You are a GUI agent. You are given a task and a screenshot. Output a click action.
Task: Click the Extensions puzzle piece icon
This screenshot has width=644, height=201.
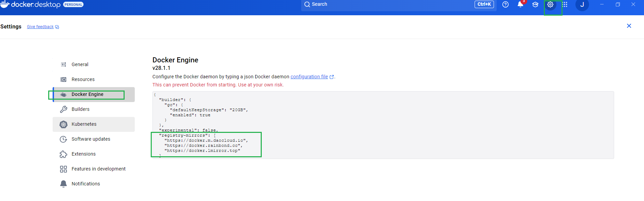click(63, 154)
